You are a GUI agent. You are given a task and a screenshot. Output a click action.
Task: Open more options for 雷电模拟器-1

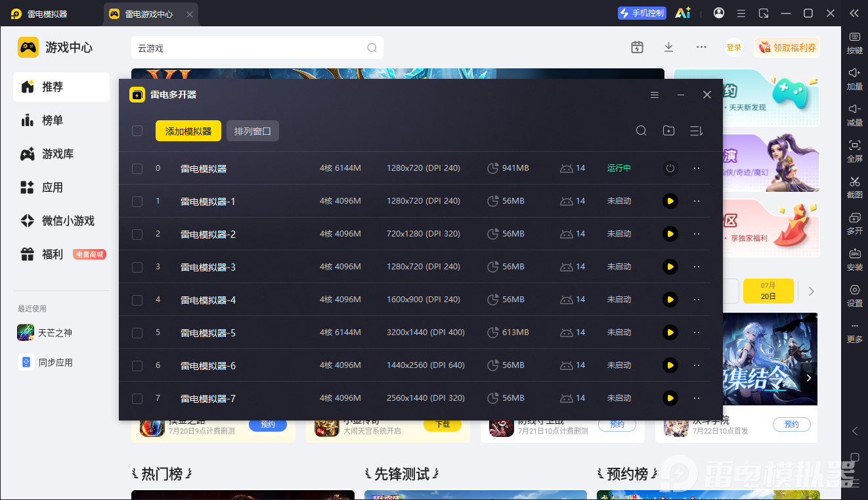(x=697, y=201)
